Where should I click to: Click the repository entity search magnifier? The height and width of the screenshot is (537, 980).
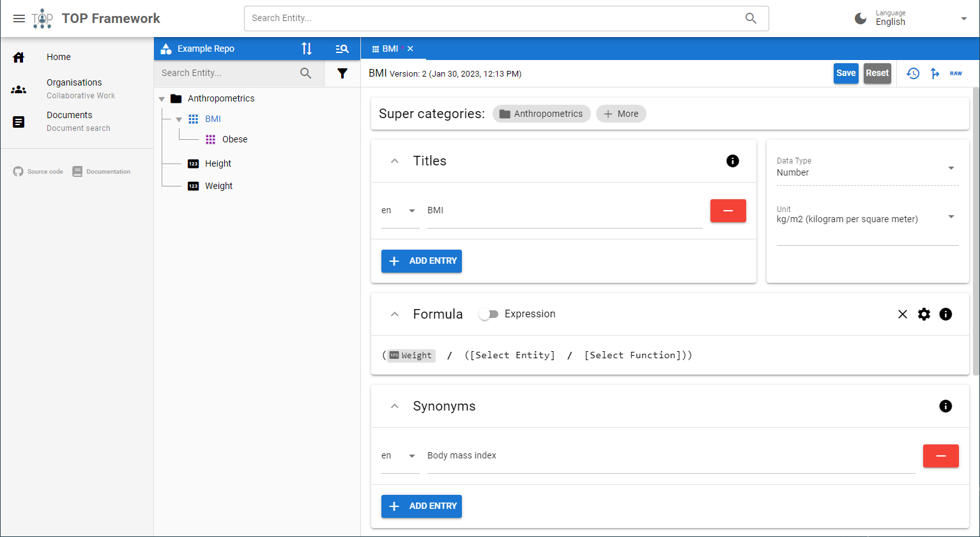coord(306,73)
